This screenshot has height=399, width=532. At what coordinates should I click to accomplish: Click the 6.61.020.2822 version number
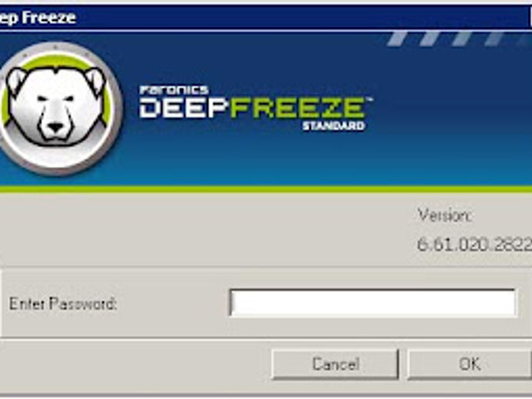(x=474, y=244)
